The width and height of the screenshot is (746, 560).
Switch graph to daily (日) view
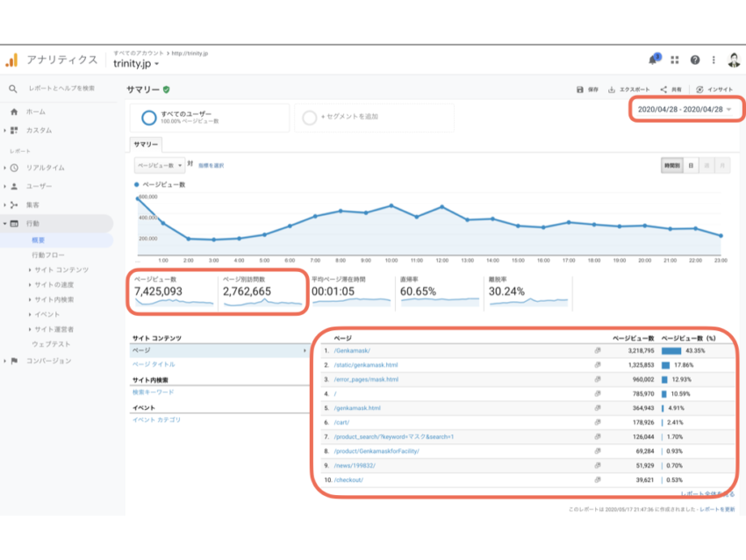(692, 164)
